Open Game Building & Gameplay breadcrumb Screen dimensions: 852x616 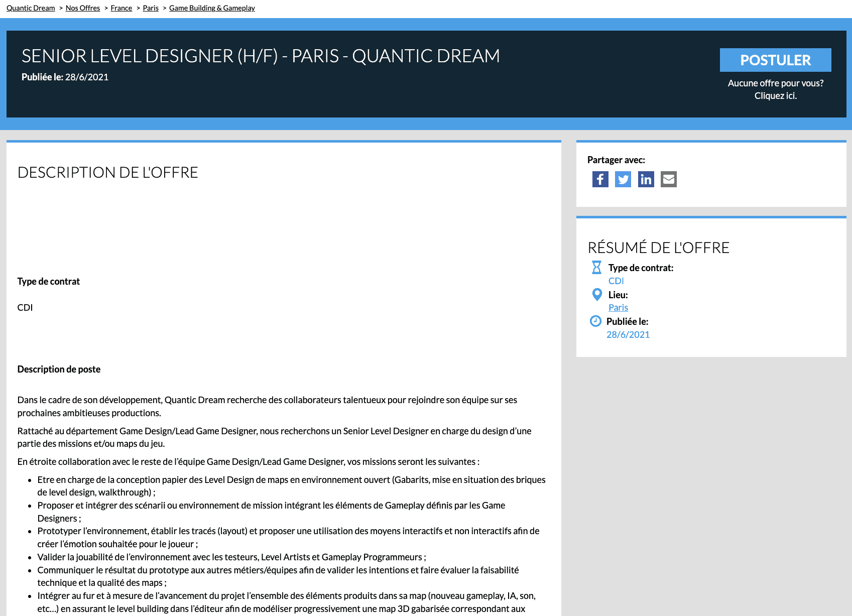pos(212,8)
